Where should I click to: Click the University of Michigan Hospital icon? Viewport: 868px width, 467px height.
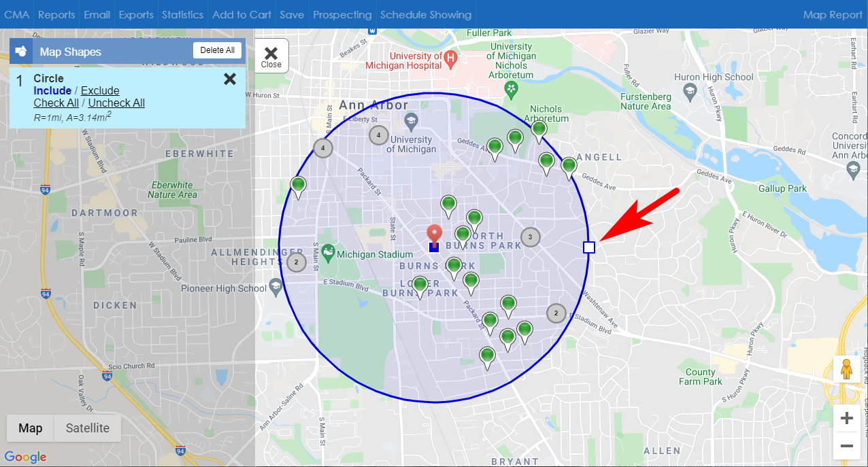[449, 60]
